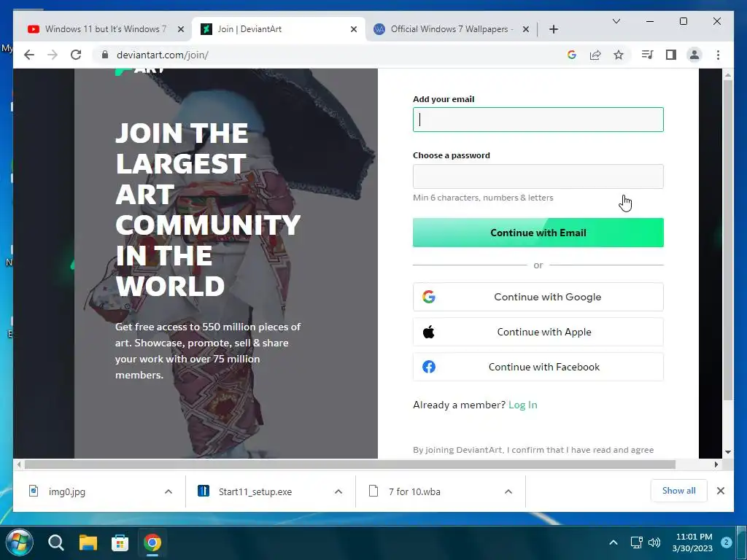Open the media controls icon in toolbar
This screenshot has width=747, height=560.
(647, 55)
